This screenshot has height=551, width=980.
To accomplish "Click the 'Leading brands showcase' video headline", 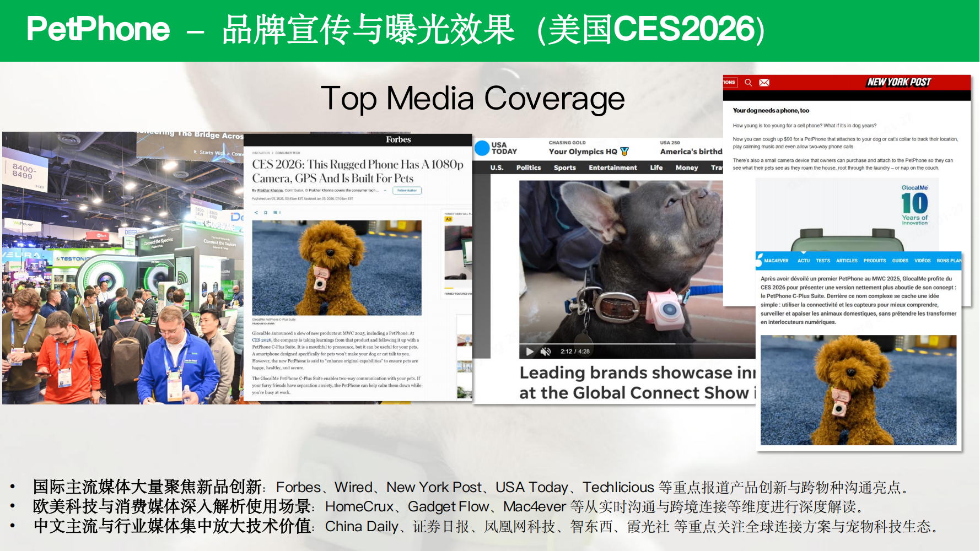I will pyautogui.click(x=637, y=382).
